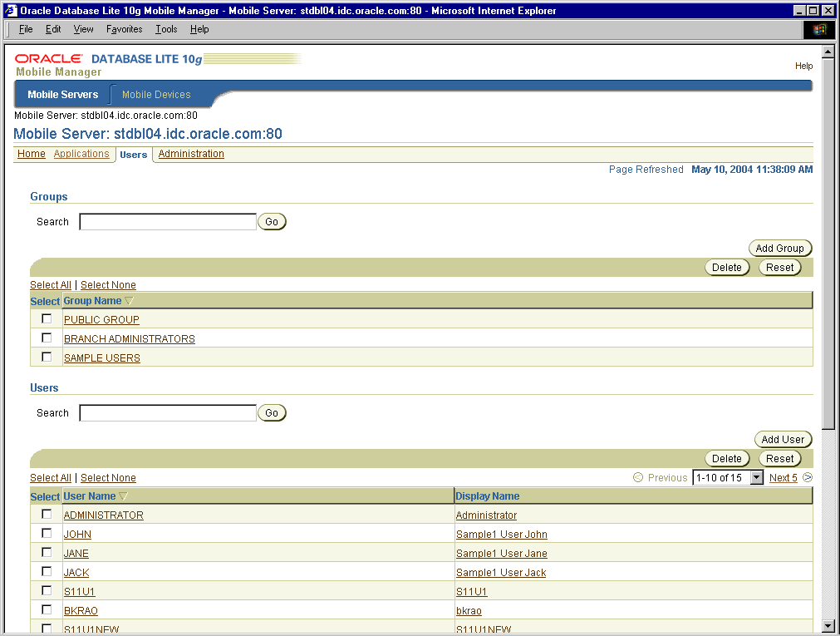Click the vertical scrollbar thumb
840x636 pixels.
[828, 244]
